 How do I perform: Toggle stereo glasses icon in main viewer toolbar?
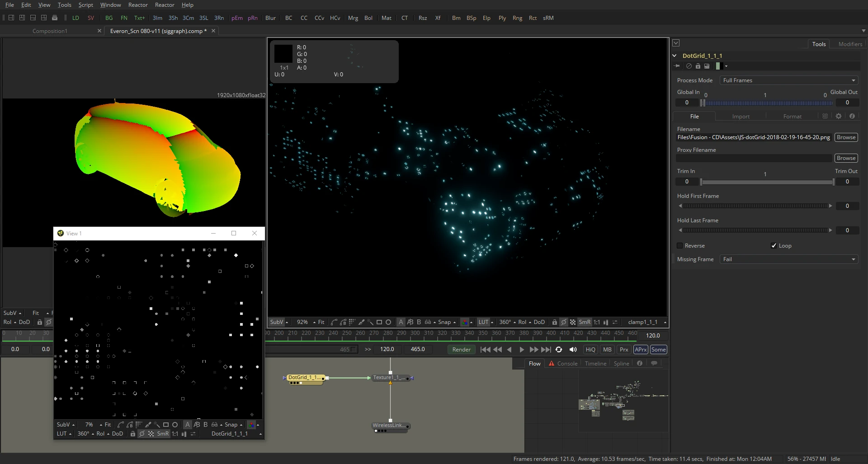coord(428,322)
